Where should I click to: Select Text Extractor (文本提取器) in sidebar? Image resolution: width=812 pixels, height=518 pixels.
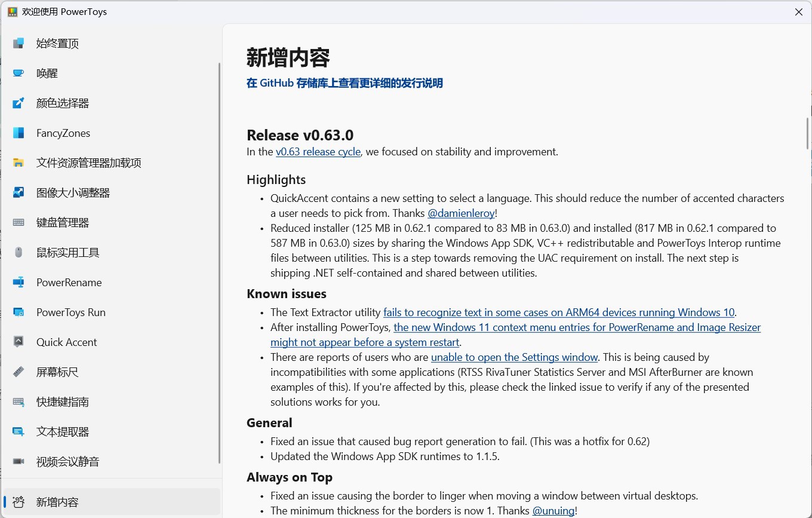63,431
